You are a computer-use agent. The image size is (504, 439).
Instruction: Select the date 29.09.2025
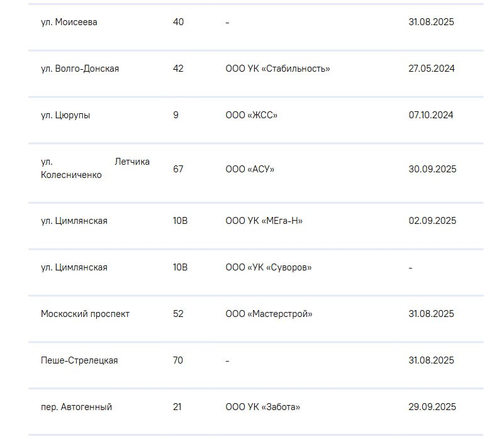click(432, 407)
